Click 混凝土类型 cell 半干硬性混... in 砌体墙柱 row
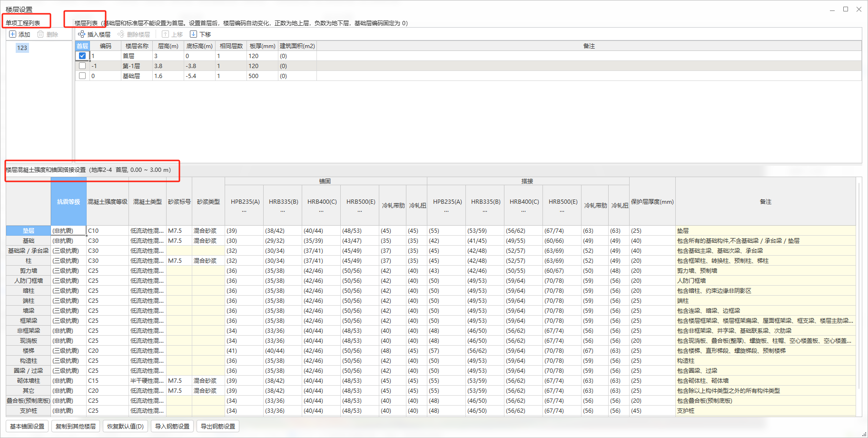 pyautogui.click(x=148, y=380)
